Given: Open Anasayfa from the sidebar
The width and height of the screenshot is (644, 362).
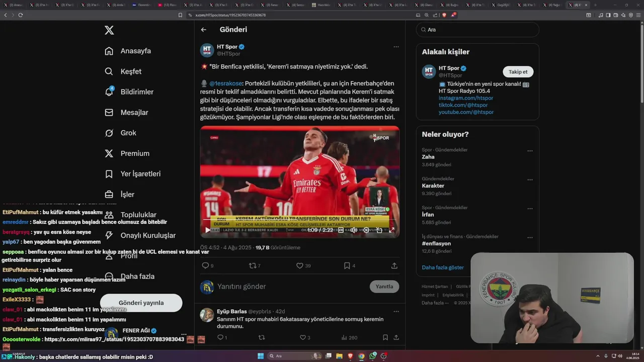Looking at the screenshot, I should [128, 51].
